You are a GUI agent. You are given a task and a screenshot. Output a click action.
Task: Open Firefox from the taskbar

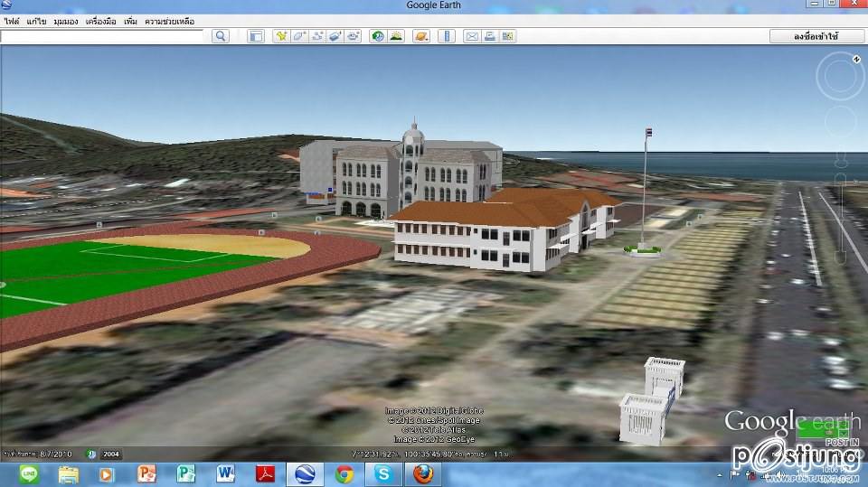point(423,474)
